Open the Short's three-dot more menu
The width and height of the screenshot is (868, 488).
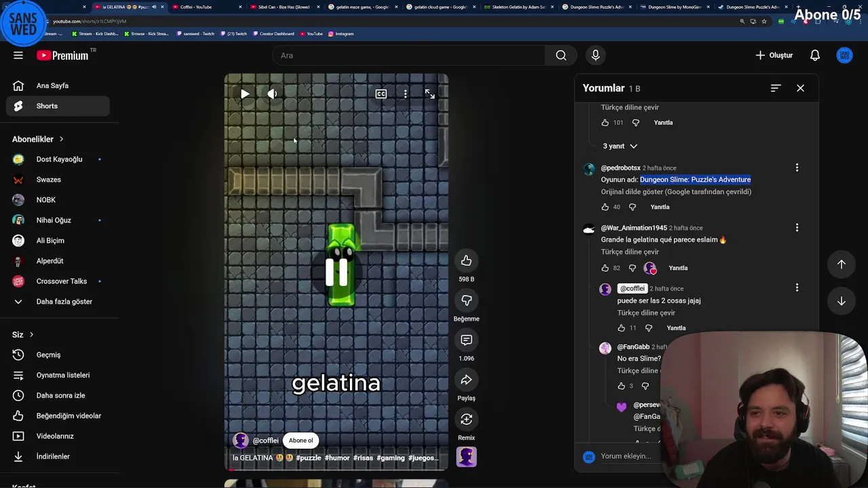click(406, 94)
